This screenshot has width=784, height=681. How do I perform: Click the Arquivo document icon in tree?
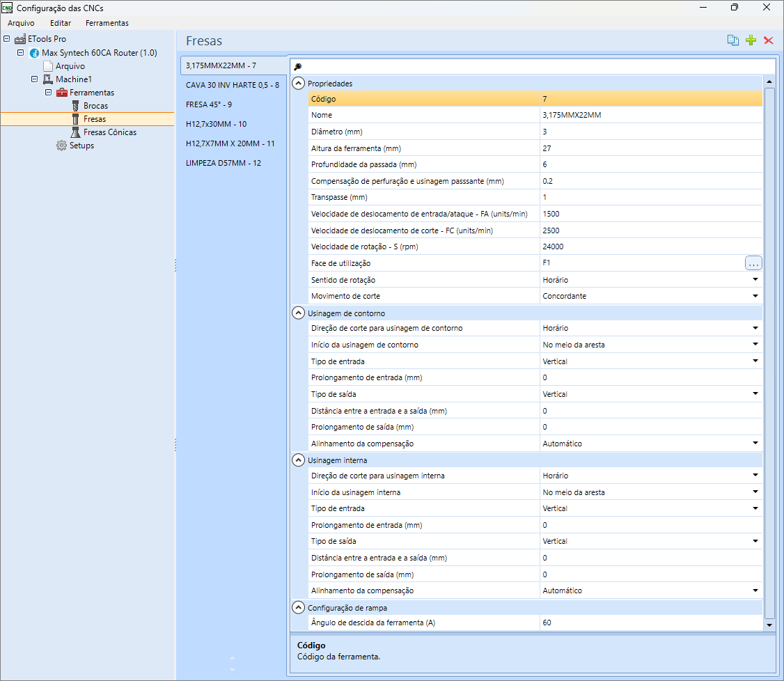click(x=48, y=66)
